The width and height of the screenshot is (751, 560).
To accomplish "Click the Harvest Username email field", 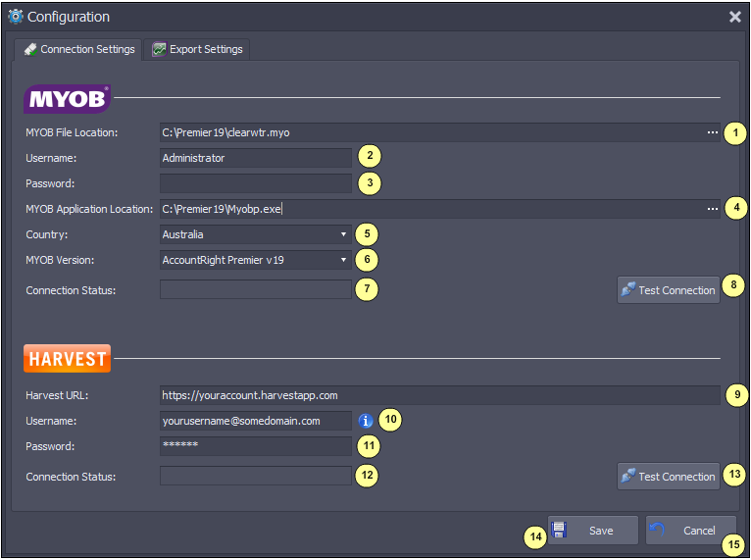I will 256,421.
